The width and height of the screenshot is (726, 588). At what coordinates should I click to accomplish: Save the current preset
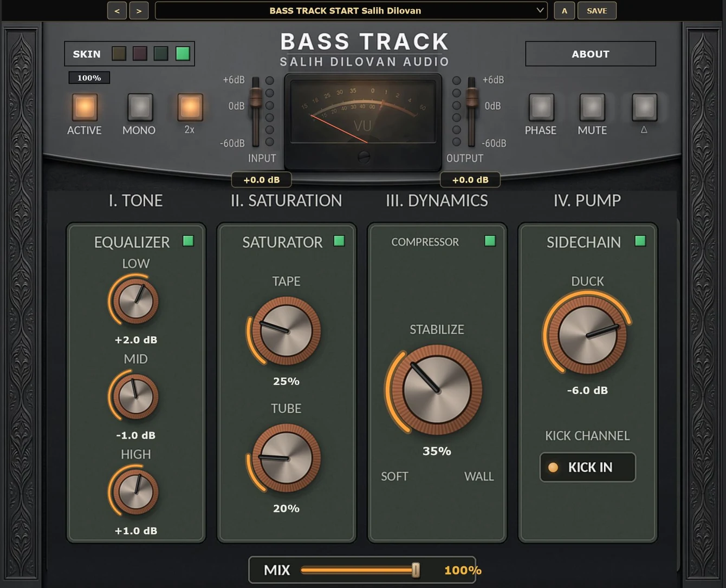coord(597,11)
